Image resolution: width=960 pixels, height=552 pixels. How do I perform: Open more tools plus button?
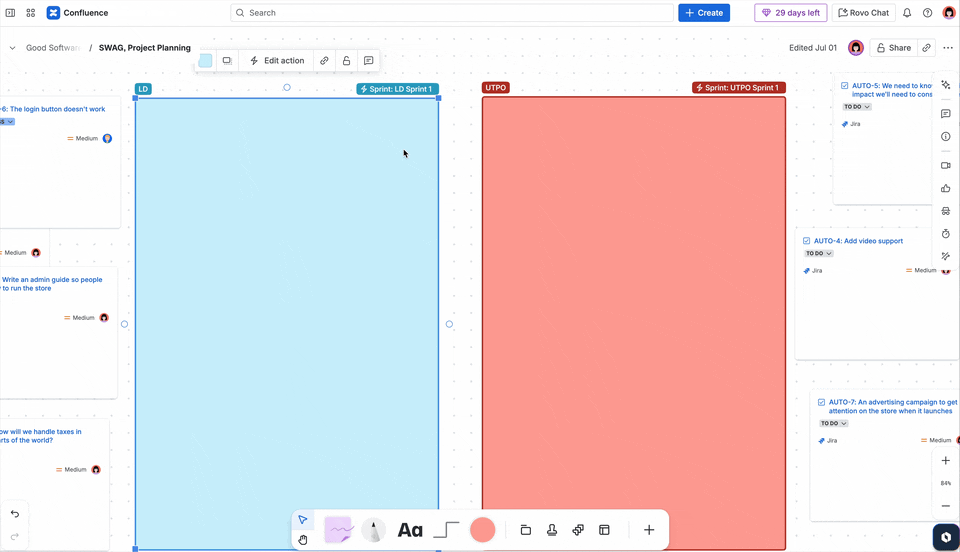click(649, 530)
